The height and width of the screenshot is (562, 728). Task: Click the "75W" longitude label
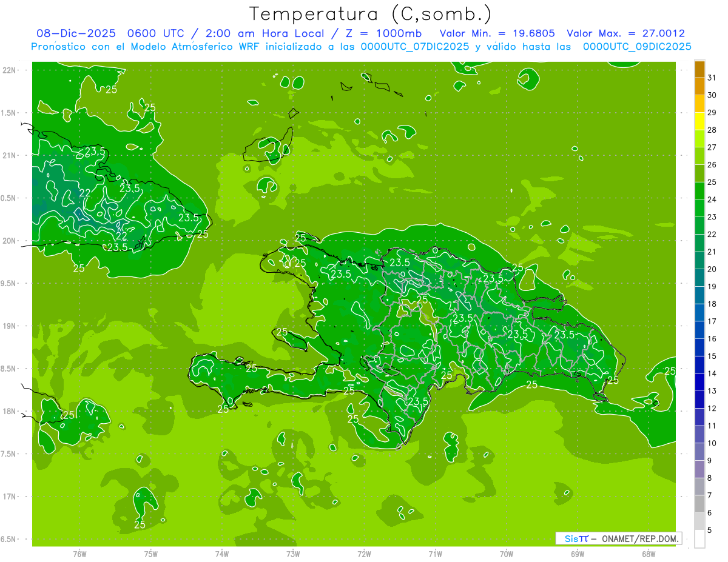150,554
